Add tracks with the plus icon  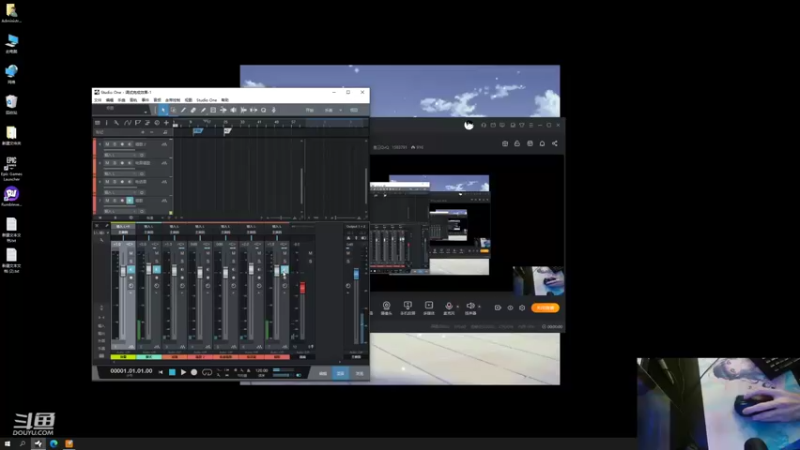(166, 122)
